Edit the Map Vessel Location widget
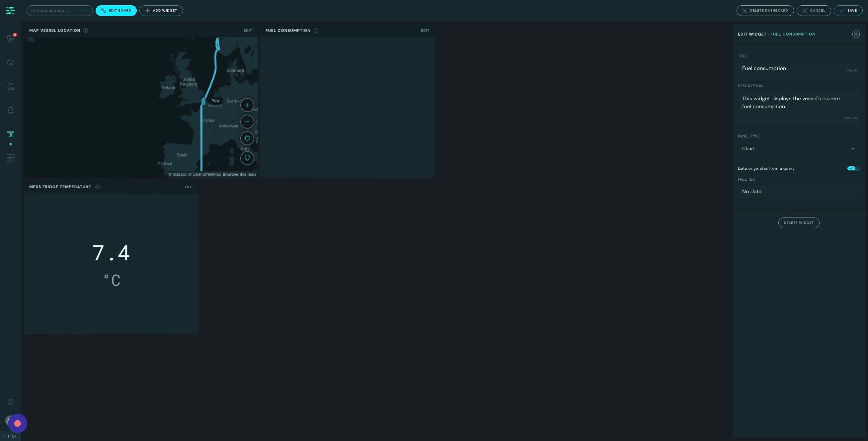868x441 pixels. click(248, 30)
